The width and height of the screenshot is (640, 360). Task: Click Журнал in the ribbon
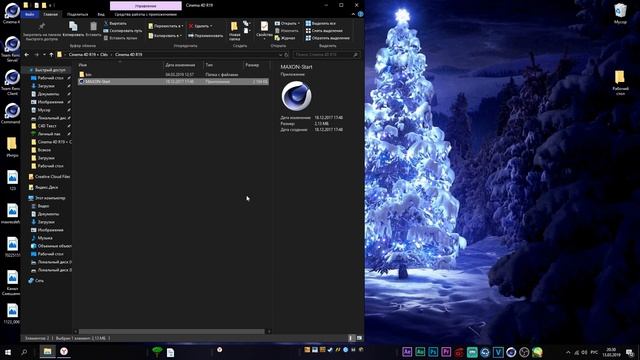pos(285,38)
